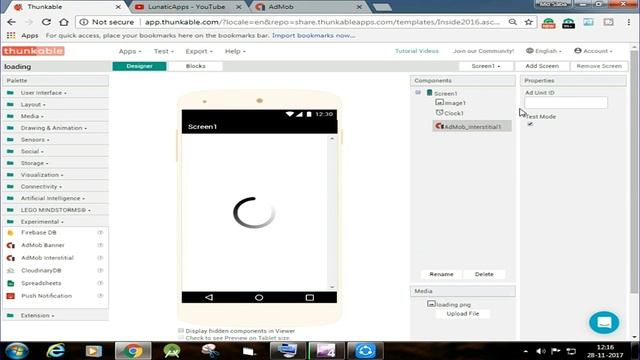The height and width of the screenshot is (360, 640).
Task: Select the CloudinaryDB component icon
Action: (x=11, y=271)
